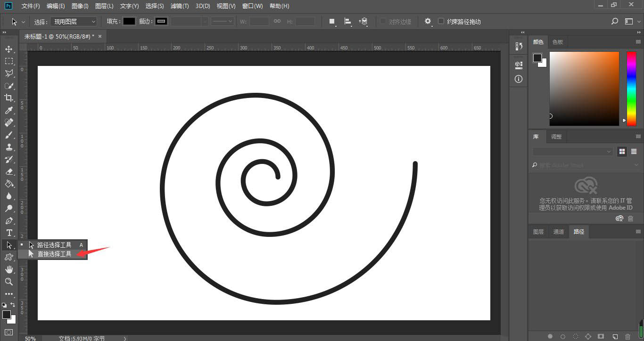Screen dimensions: 644x341
Task: Switch library panel to list view
Action: point(634,151)
